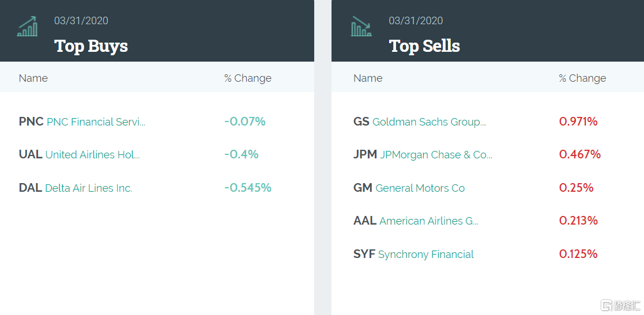Open JPMorgan Chase & Co link
Screen dimensions: 644x315
pos(436,155)
